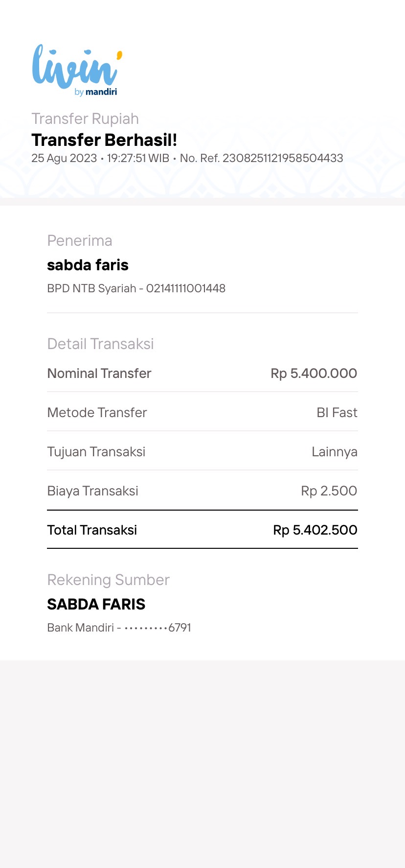Click the Detail Transaksi section header
This screenshot has height=868, width=405.
pyautogui.click(x=100, y=344)
